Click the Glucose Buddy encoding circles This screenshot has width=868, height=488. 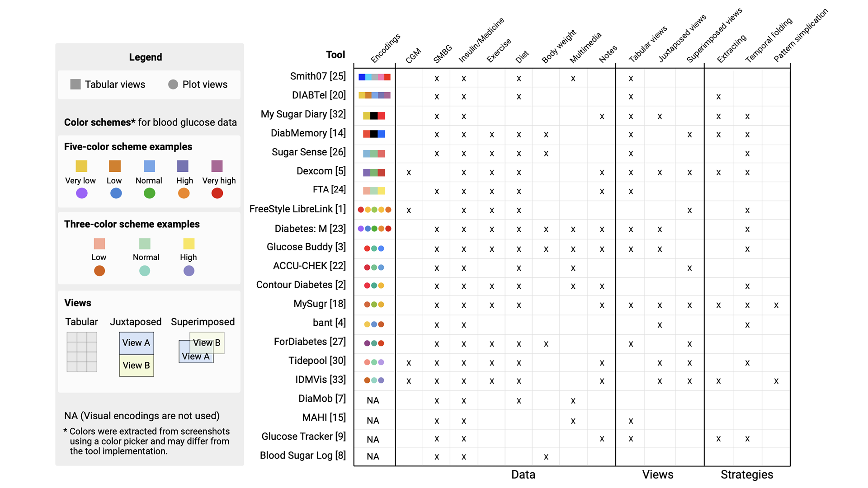click(x=374, y=249)
